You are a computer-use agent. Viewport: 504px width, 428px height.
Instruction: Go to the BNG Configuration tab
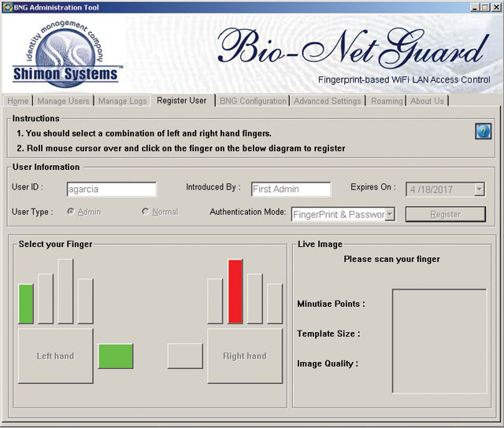pyautogui.click(x=253, y=101)
